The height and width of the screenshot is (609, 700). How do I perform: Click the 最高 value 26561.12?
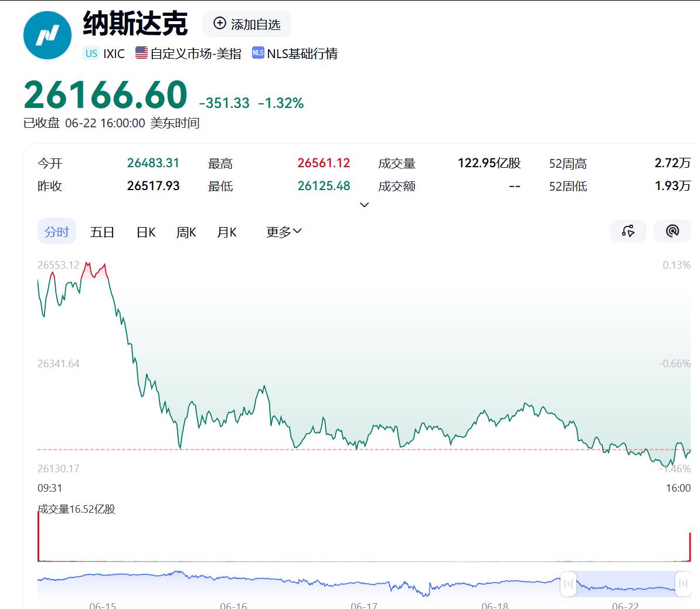(324, 163)
